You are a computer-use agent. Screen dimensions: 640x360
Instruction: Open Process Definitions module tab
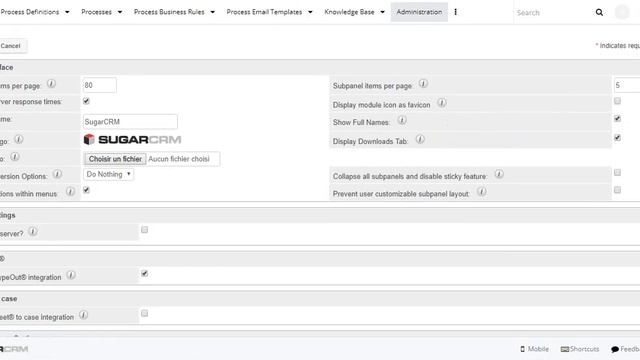[x=29, y=12]
